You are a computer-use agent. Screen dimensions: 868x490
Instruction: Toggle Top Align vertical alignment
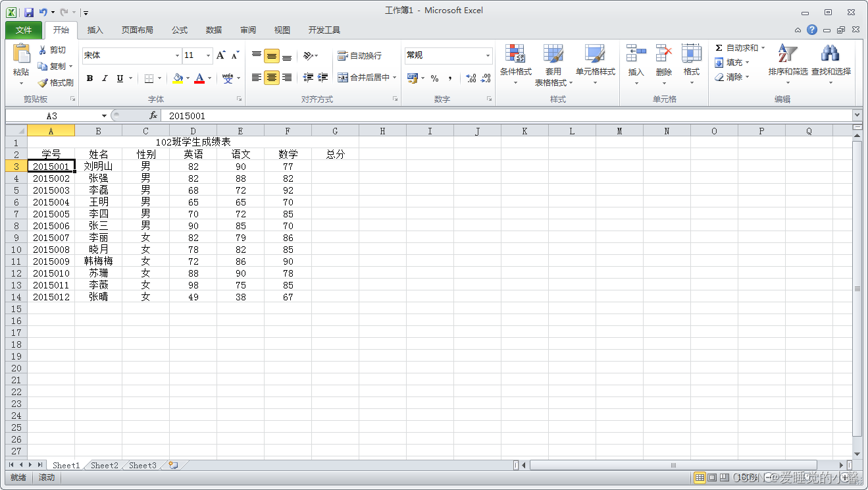(x=257, y=56)
